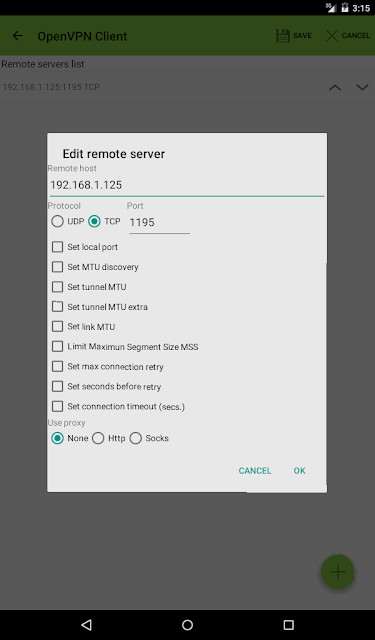375x640 pixels.
Task: Click the Save floppy disk icon
Action: point(282,36)
